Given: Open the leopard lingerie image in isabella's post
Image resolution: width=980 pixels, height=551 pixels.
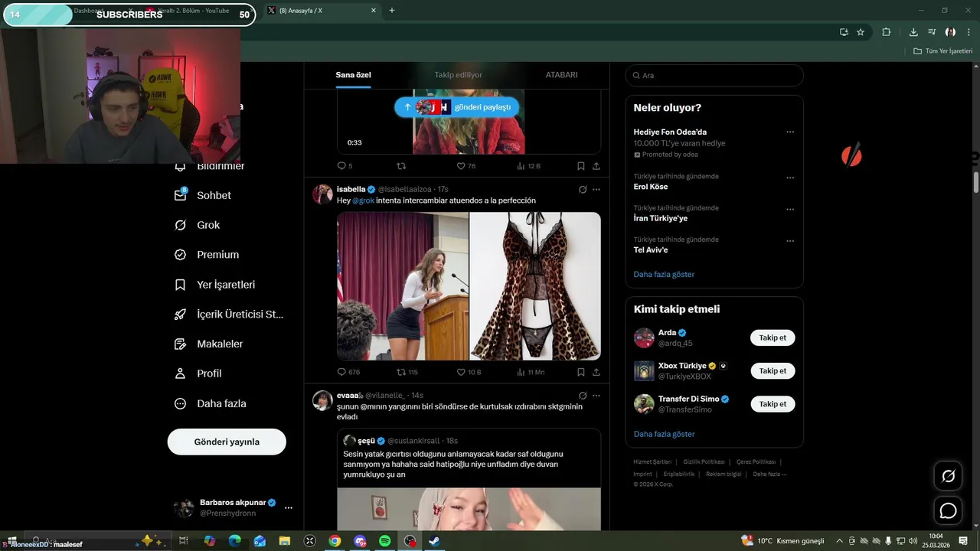Looking at the screenshot, I should pyautogui.click(x=535, y=286).
